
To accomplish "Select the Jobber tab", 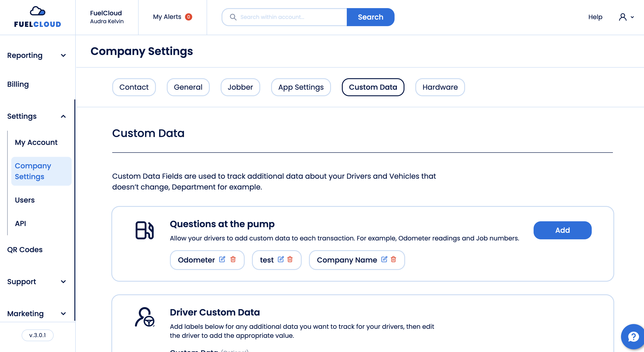I will (x=240, y=87).
